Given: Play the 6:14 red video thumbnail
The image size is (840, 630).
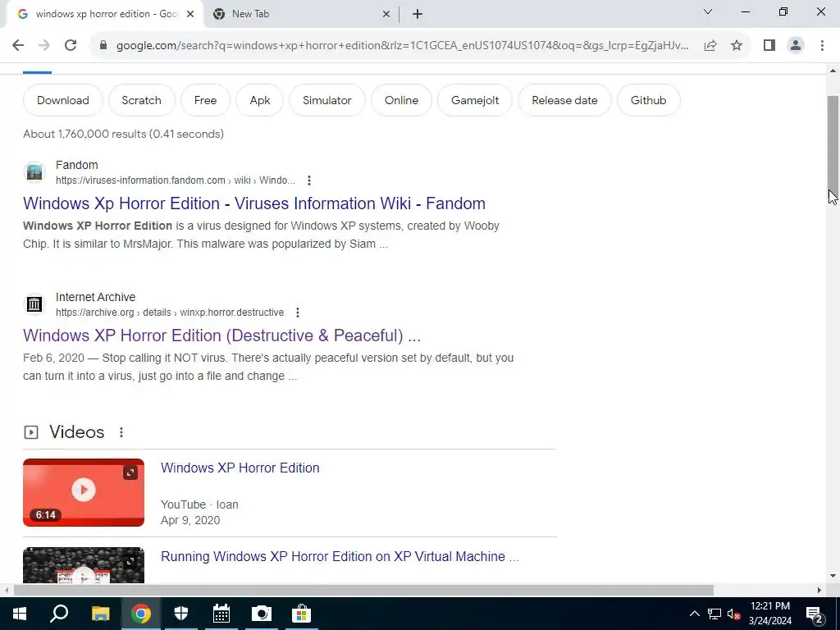Looking at the screenshot, I should [x=84, y=492].
